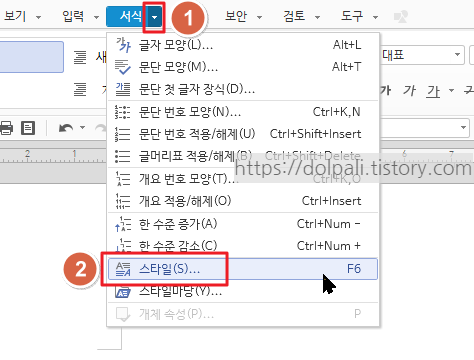Open the 입력 menu
This screenshot has width=474, height=360.
[x=73, y=16]
